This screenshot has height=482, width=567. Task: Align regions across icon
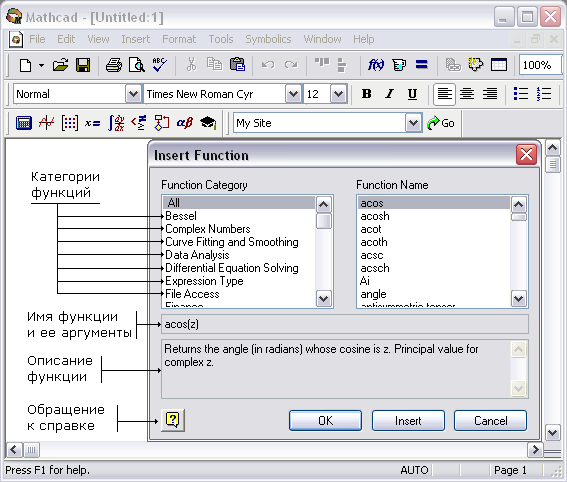pyautogui.click(x=322, y=64)
